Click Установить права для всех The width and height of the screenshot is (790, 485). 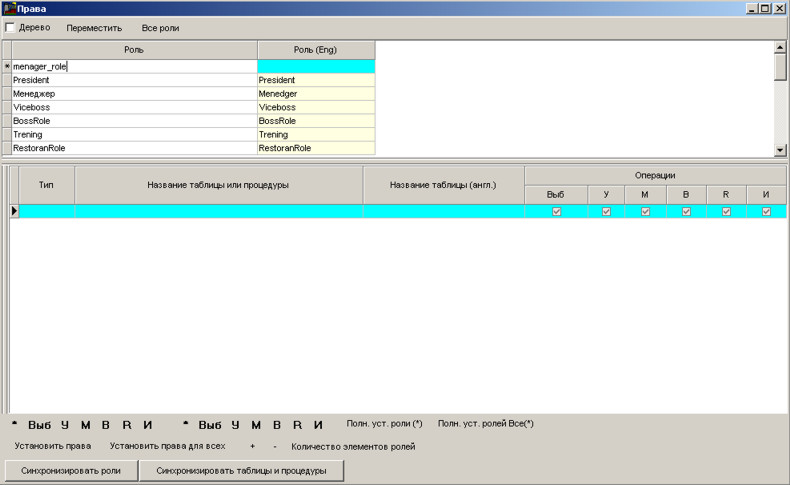(x=167, y=446)
